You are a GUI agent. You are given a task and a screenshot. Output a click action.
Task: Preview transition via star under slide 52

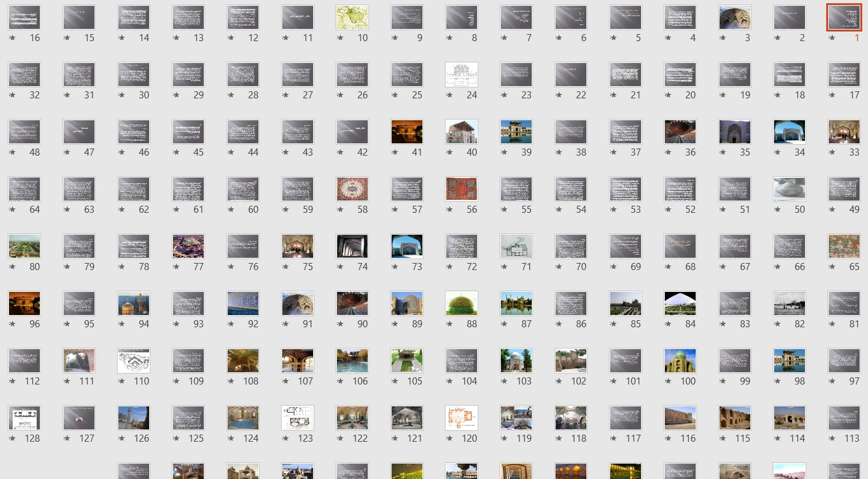click(668, 210)
